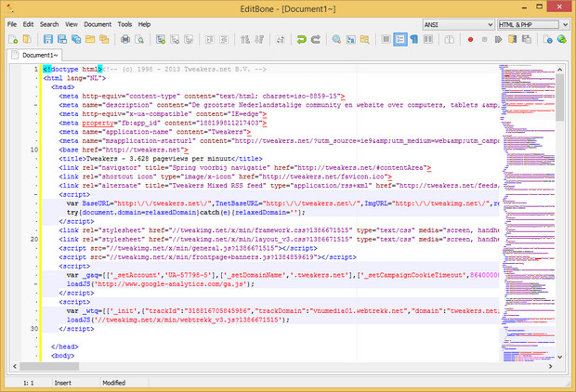Open the Help menu
Viewport: 576px width, 392px height.
[144, 24]
